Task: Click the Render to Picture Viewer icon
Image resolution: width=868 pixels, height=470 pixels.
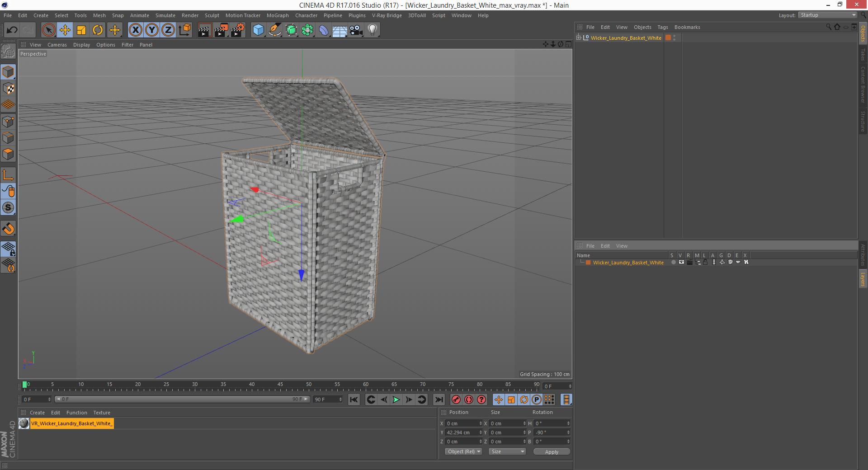Action: click(221, 30)
